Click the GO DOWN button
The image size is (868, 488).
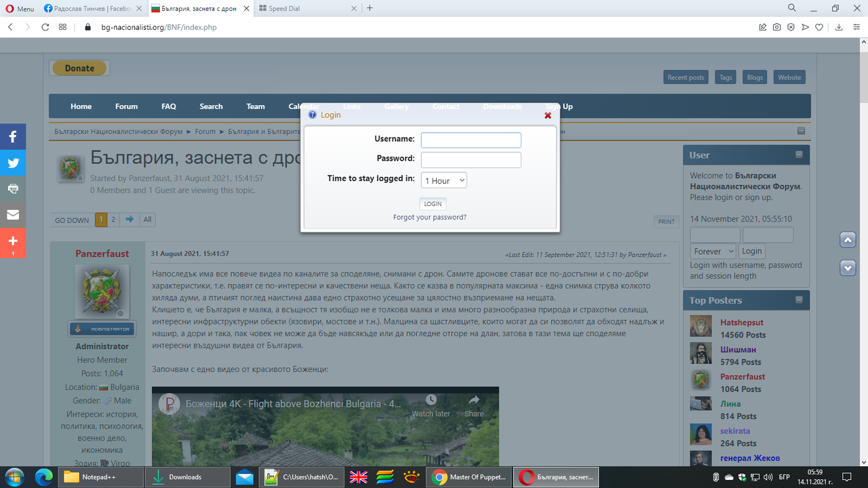pos(72,220)
